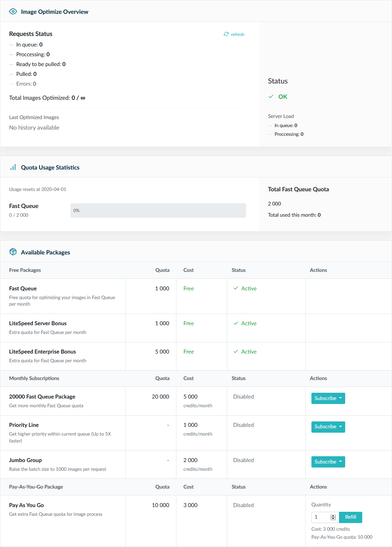Viewport: 392px width, 547px height.
Task: Click 'Pay-As-You-Go quota: 10 000' text
Action: click(342, 537)
